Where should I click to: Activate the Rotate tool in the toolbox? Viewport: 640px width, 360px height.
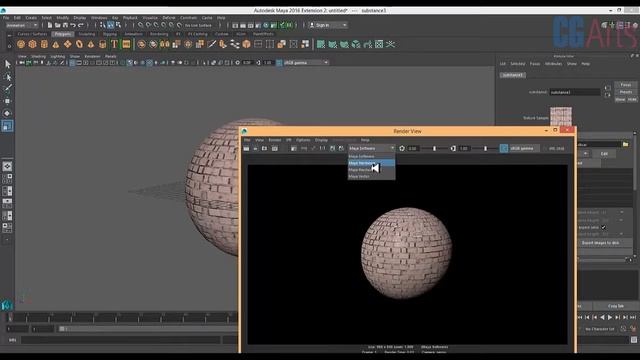point(7,113)
